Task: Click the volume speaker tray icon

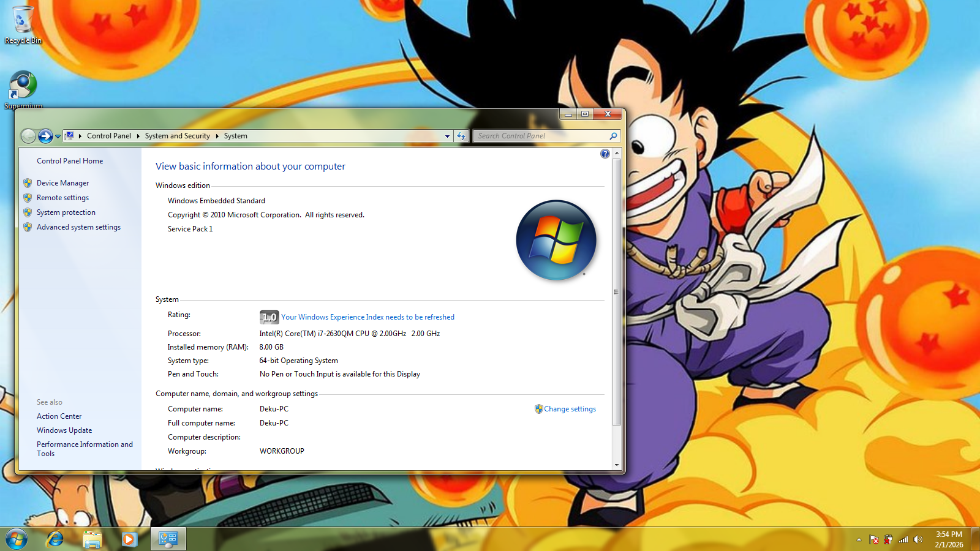Action: pos(918,539)
